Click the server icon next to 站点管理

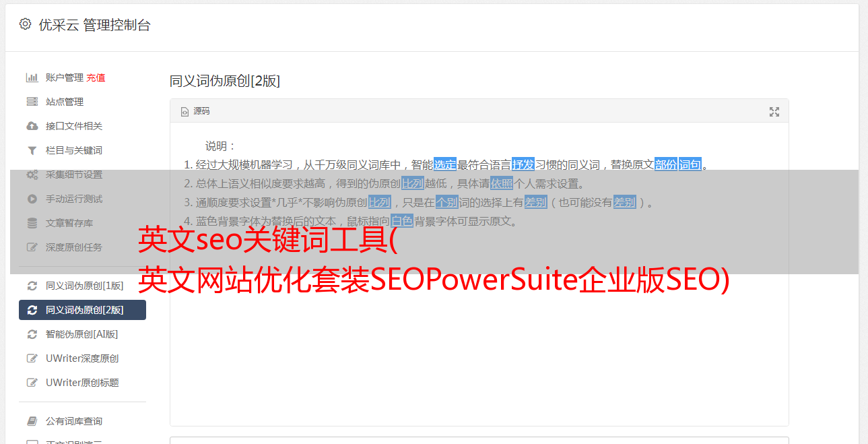[32, 102]
